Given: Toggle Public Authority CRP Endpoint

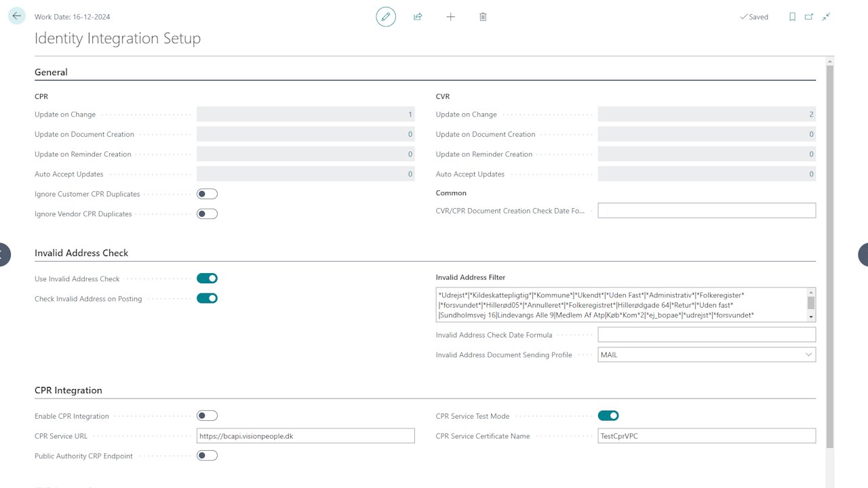Looking at the screenshot, I should (207, 455).
